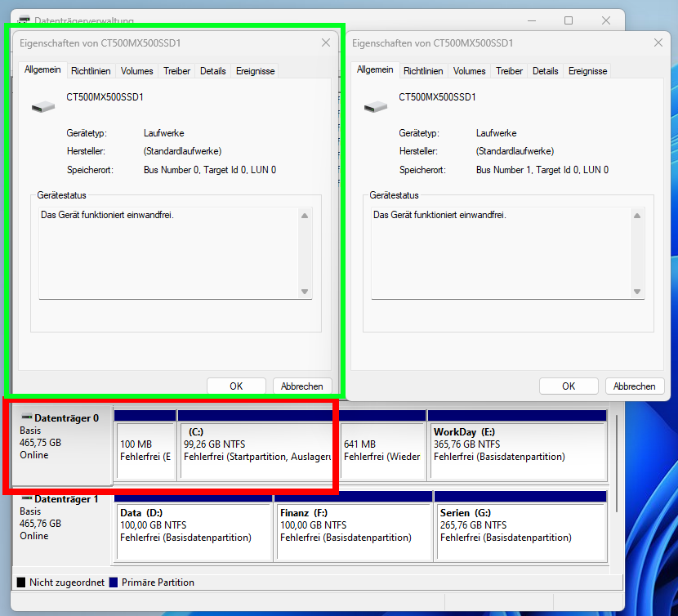Open Treiber tab in right properties dialog
Image resolution: width=678 pixels, height=616 pixels.
[x=509, y=71]
